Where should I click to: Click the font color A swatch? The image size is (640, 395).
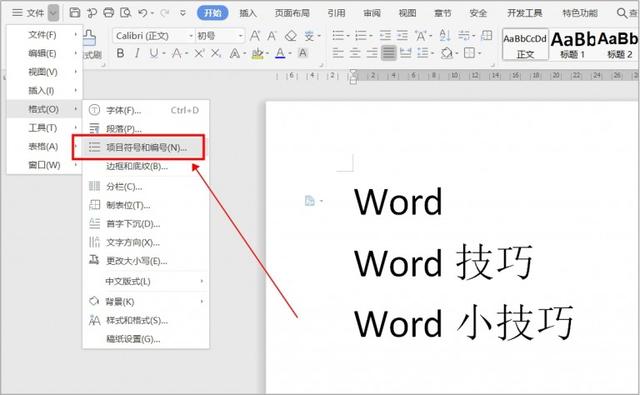coord(280,53)
